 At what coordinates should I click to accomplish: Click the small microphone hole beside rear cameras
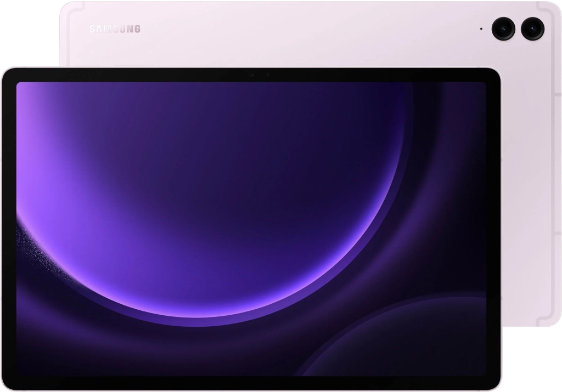[x=481, y=29]
